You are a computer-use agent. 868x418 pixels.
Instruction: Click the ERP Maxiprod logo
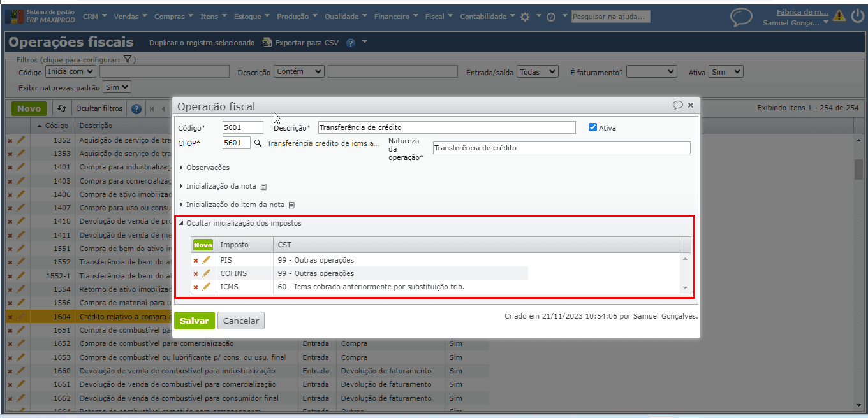(x=41, y=17)
